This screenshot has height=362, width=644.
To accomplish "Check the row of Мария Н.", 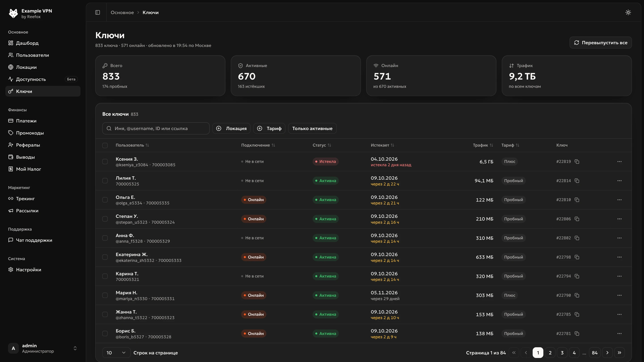I will tap(105, 295).
